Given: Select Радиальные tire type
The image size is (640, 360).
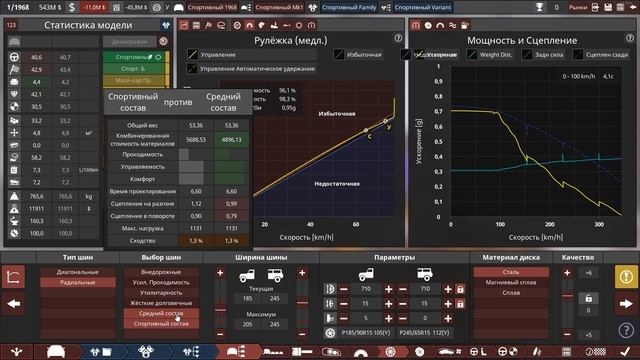Looking at the screenshot, I should [x=78, y=282].
